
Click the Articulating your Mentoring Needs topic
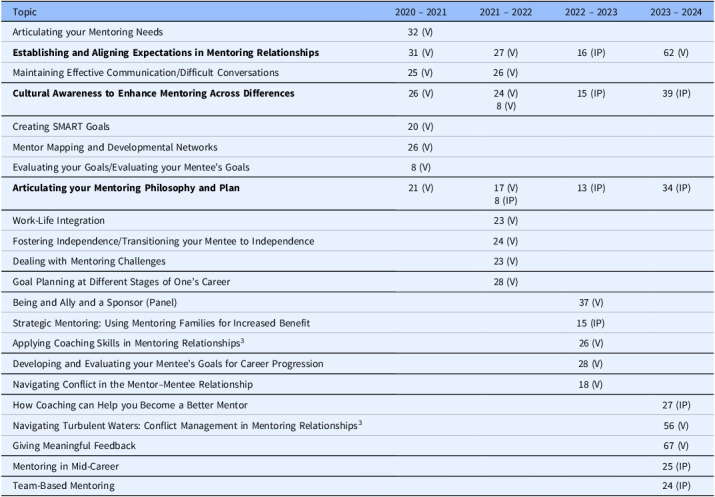[92, 31]
